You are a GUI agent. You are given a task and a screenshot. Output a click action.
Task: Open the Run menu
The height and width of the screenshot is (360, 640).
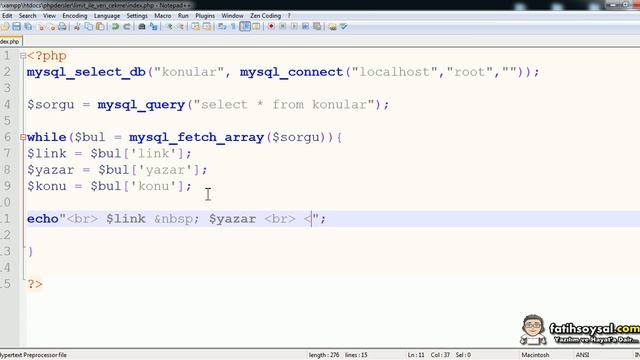(183, 16)
